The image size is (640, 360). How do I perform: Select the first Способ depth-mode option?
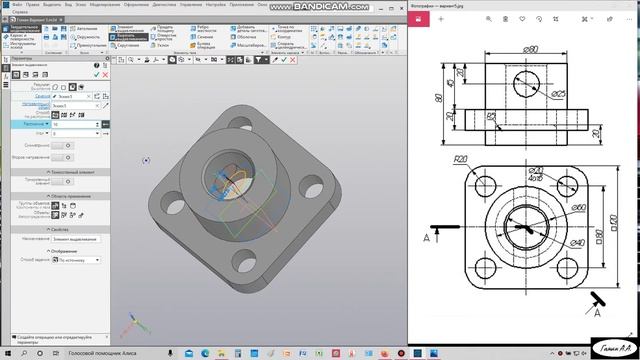coord(55,115)
